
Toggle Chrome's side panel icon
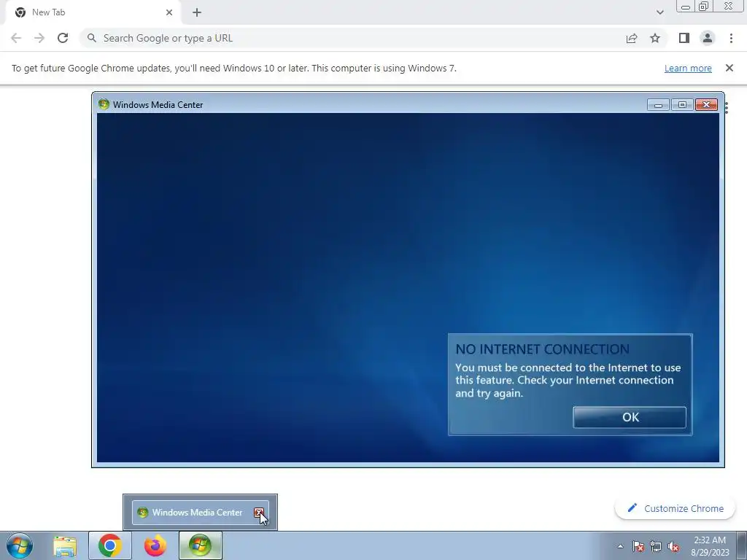[684, 38]
